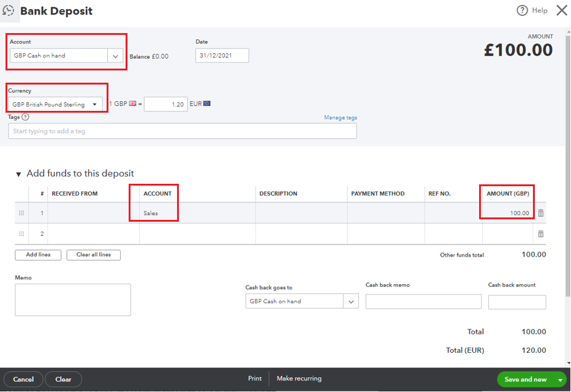This screenshot has width=571, height=392.
Task: Click Make recurring in the footer
Action: [299, 379]
